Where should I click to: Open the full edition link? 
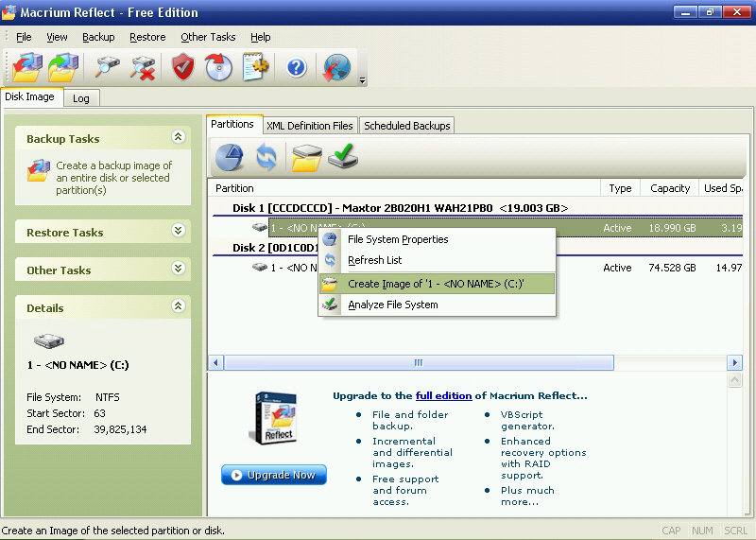tap(443, 395)
